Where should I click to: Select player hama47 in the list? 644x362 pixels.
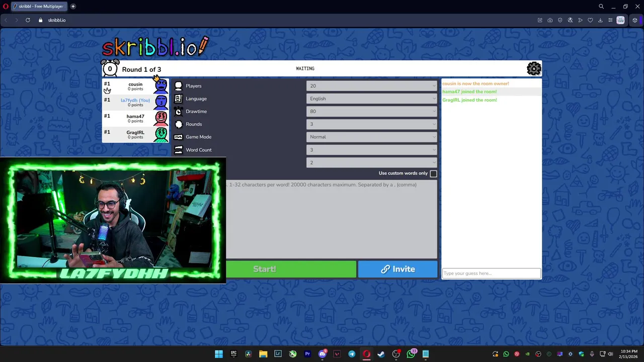tap(135, 119)
